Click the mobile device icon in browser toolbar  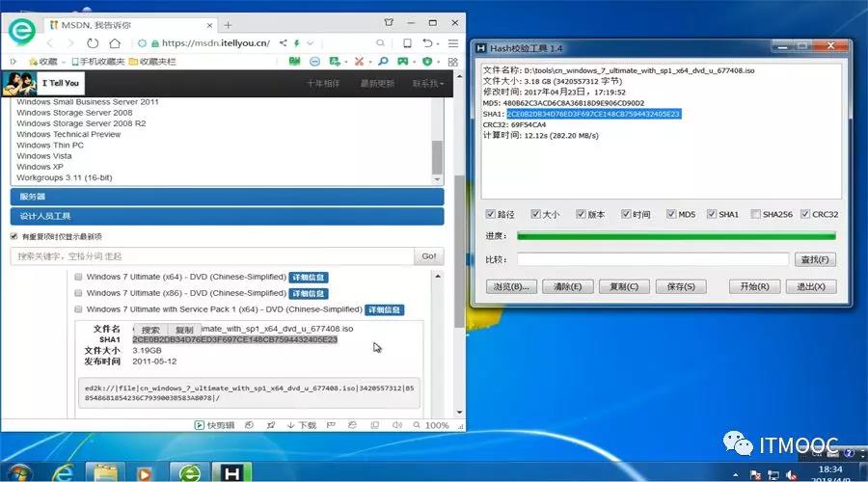pos(407,43)
